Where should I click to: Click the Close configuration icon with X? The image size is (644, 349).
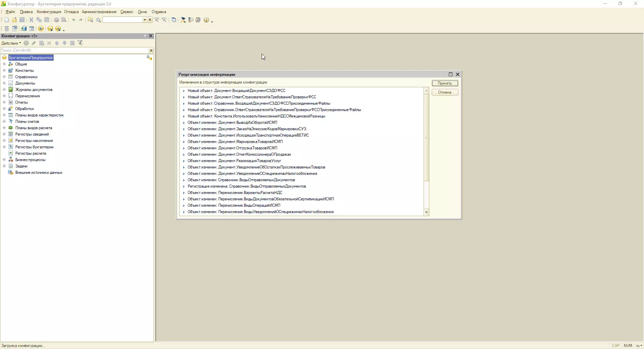pyautogui.click(x=15, y=29)
